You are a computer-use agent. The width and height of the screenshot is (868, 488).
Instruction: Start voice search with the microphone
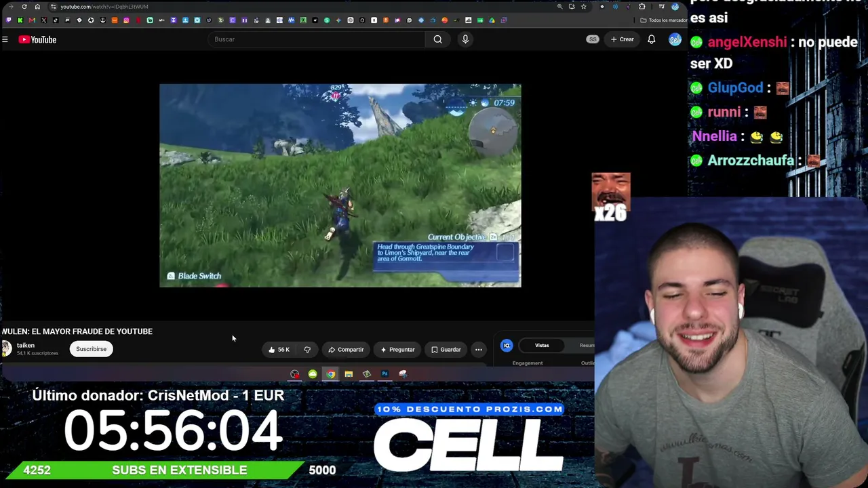pos(465,39)
